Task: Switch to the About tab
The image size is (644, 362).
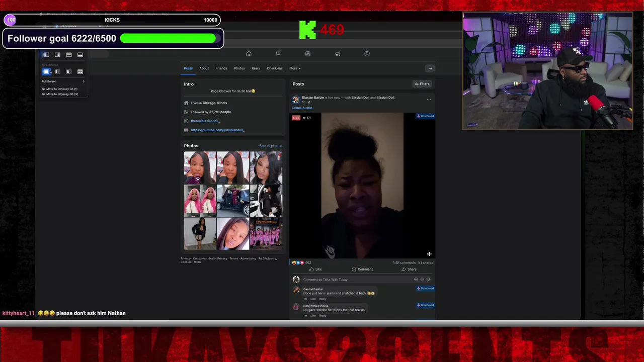Action: [x=204, y=68]
